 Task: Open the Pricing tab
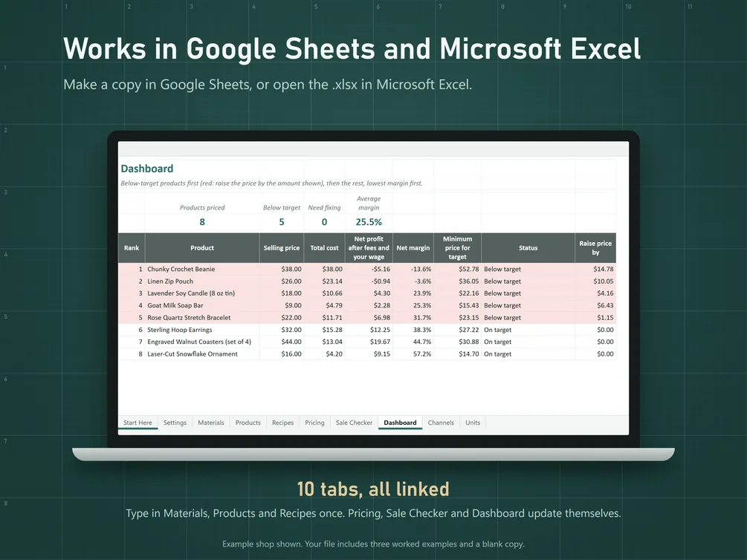click(314, 423)
